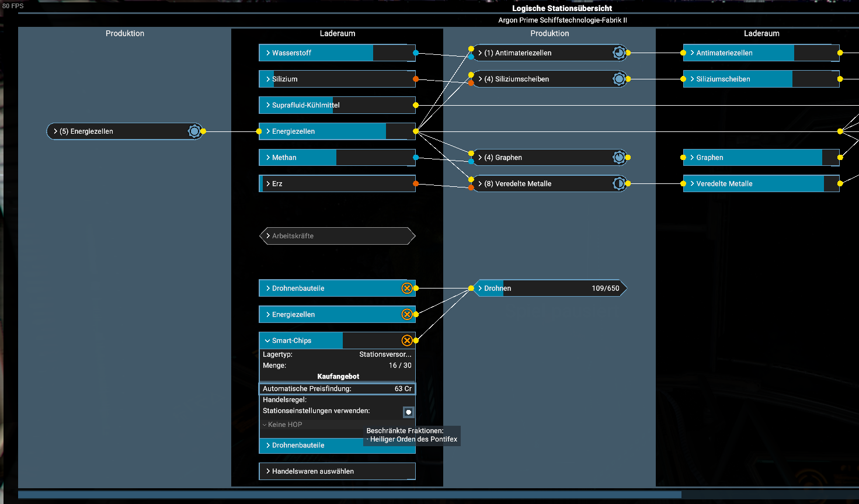Expand the (4) Graphen production

click(549, 157)
